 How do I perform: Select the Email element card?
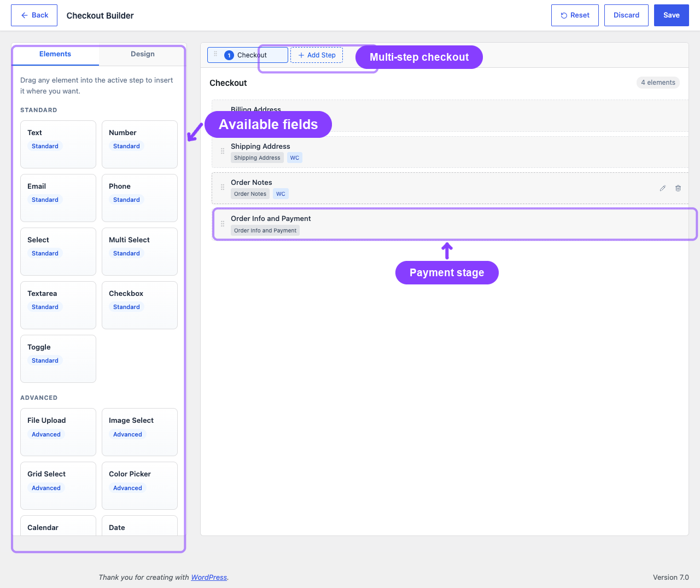tap(58, 198)
